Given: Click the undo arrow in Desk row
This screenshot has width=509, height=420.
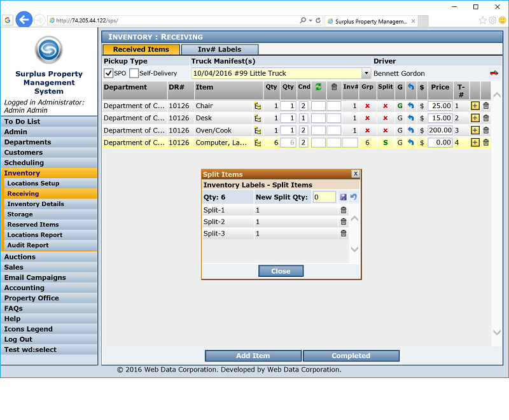Looking at the screenshot, I should point(410,118).
